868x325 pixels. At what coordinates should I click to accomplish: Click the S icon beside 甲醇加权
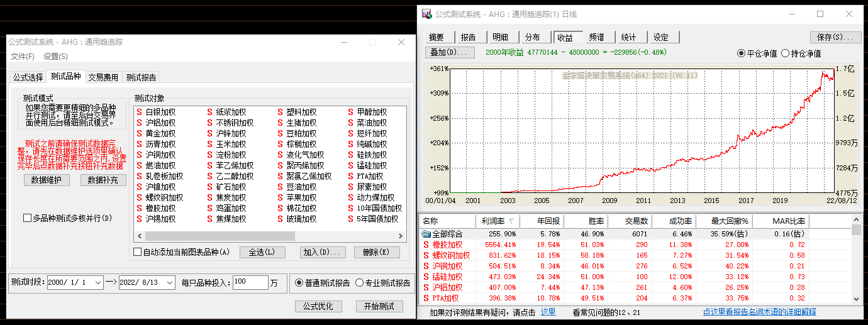point(351,113)
